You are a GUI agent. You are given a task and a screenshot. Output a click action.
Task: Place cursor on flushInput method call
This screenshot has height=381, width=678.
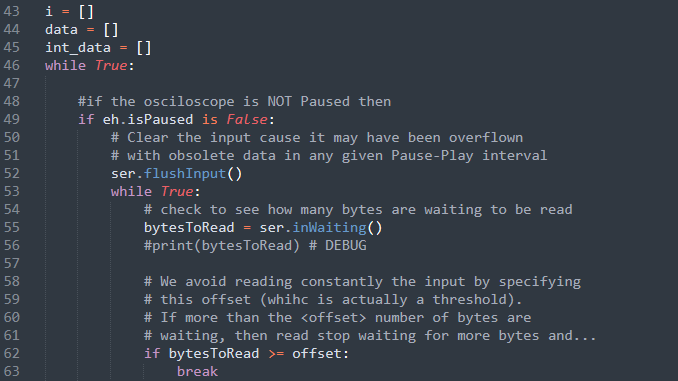185,173
